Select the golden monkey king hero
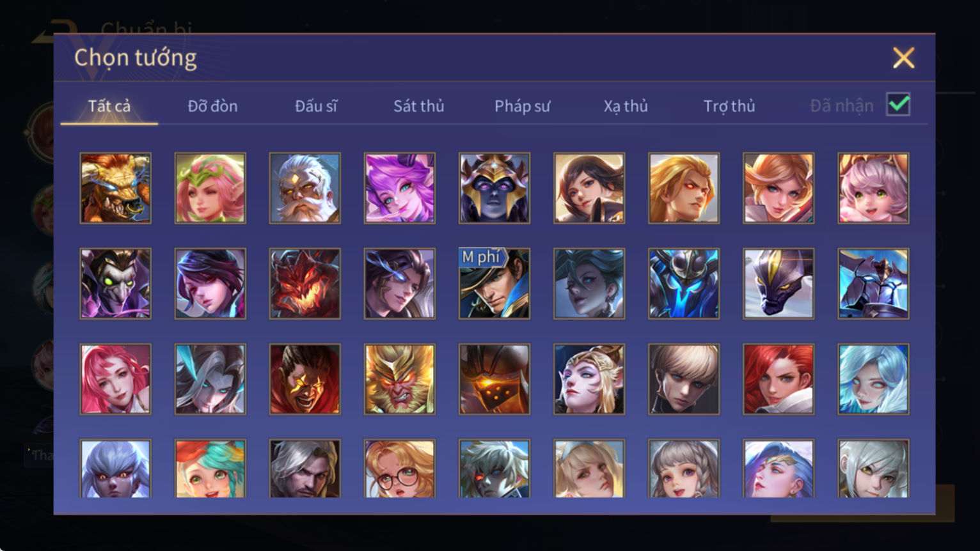Viewport: 980px width, 551px height. (400, 379)
